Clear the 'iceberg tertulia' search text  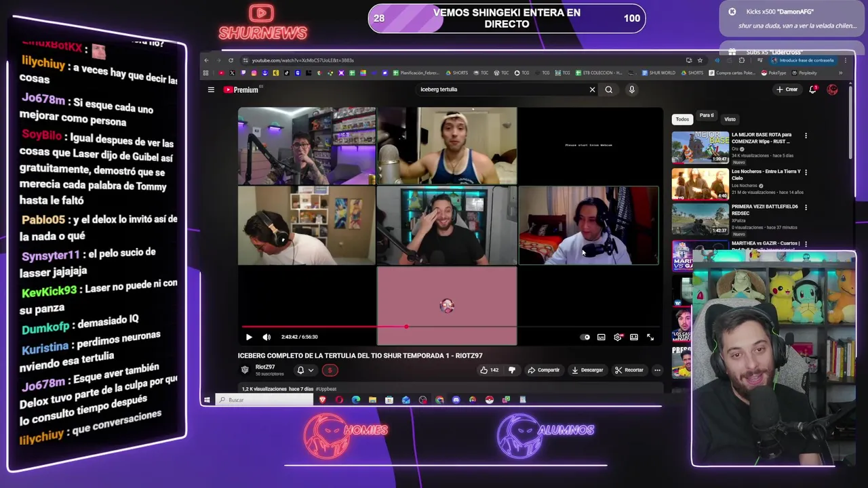coord(592,89)
